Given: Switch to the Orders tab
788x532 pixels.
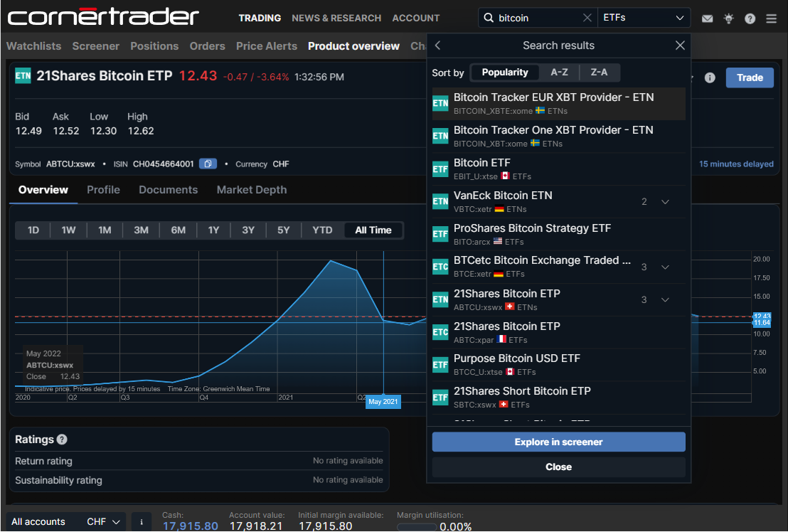Looking at the screenshot, I should pyautogui.click(x=208, y=46).
